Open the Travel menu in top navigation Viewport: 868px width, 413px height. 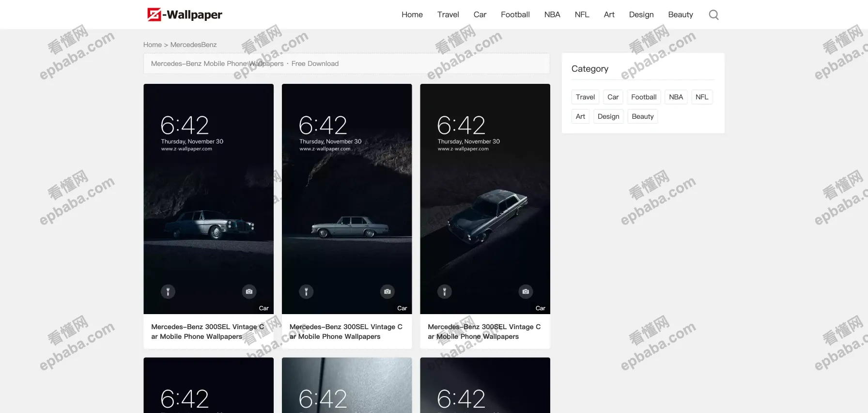tap(448, 15)
